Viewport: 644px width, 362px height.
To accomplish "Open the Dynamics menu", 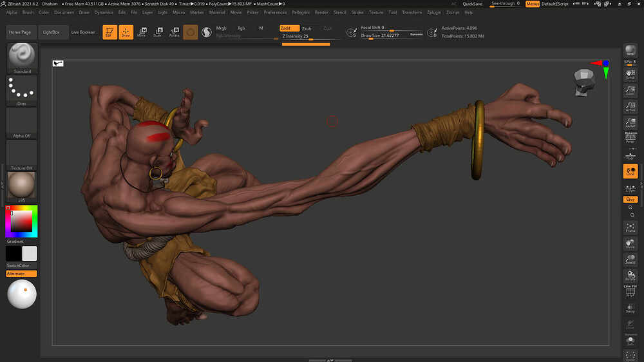I will (104, 12).
